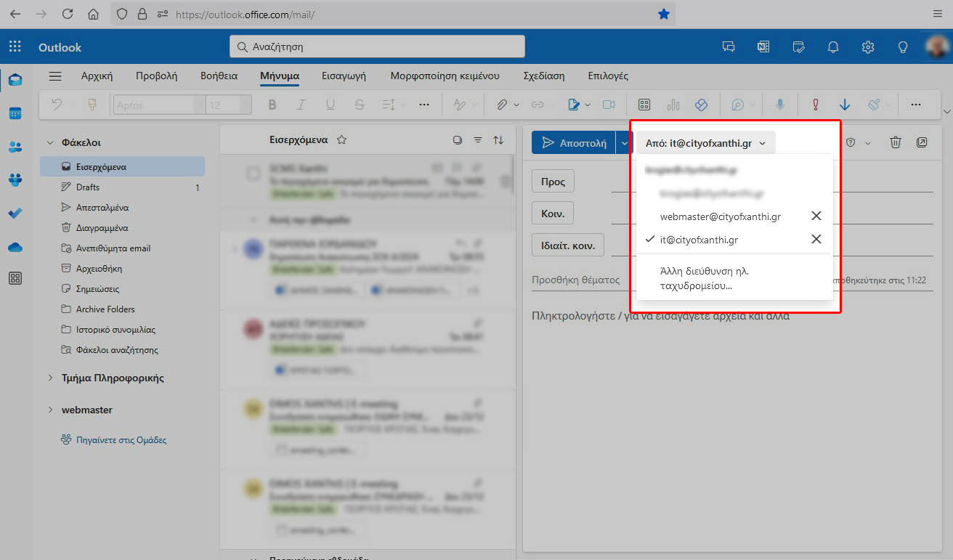953x560 pixels.
Task: Click the Αποστολή send button
Action: [574, 143]
